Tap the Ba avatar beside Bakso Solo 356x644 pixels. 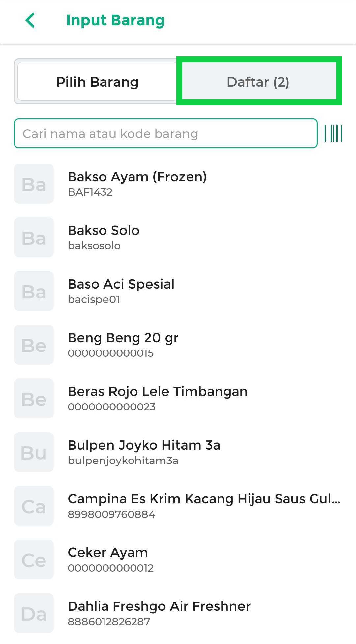(34, 238)
